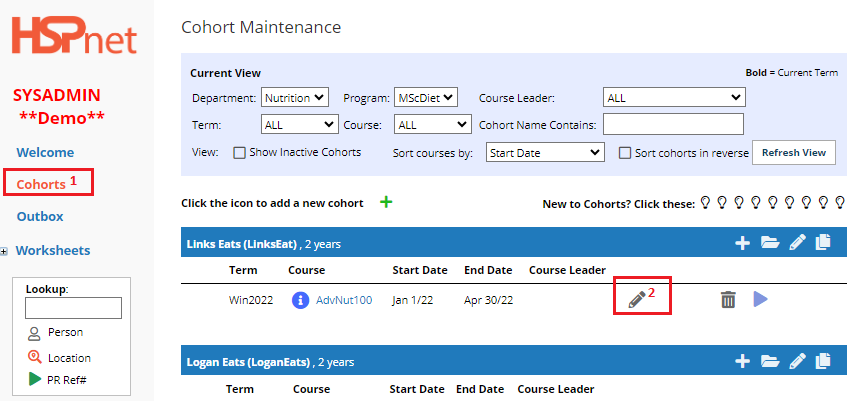This screenshot has height=413, width=865.
Task: Click the last lightbulb tip icon
Action: coord(840,202)
